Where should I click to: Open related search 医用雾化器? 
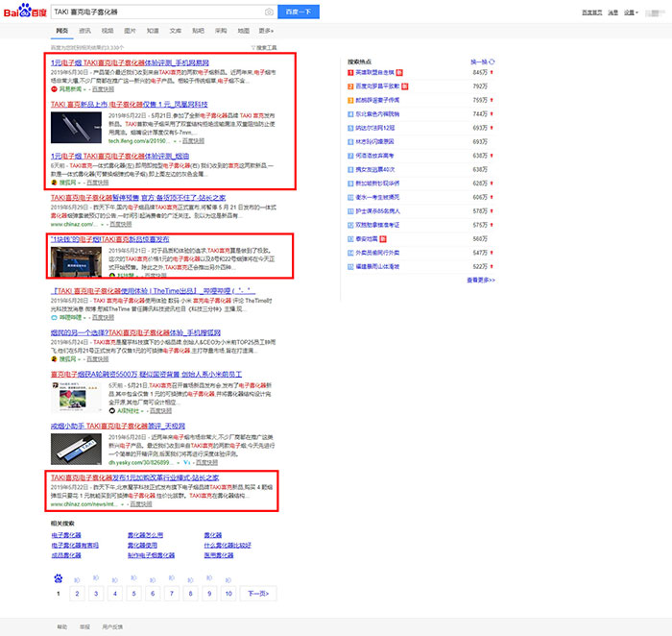[219, 555]
